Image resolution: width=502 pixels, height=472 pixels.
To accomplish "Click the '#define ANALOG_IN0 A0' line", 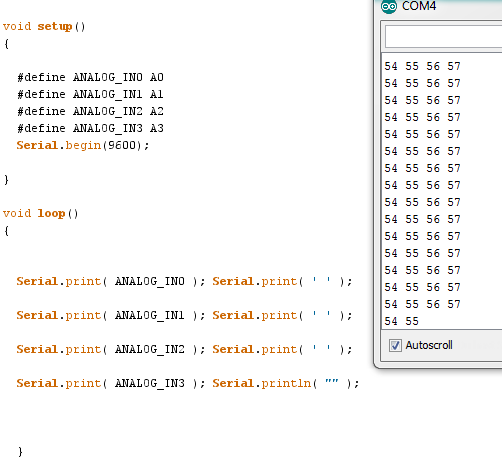I will tap(90, 77).
